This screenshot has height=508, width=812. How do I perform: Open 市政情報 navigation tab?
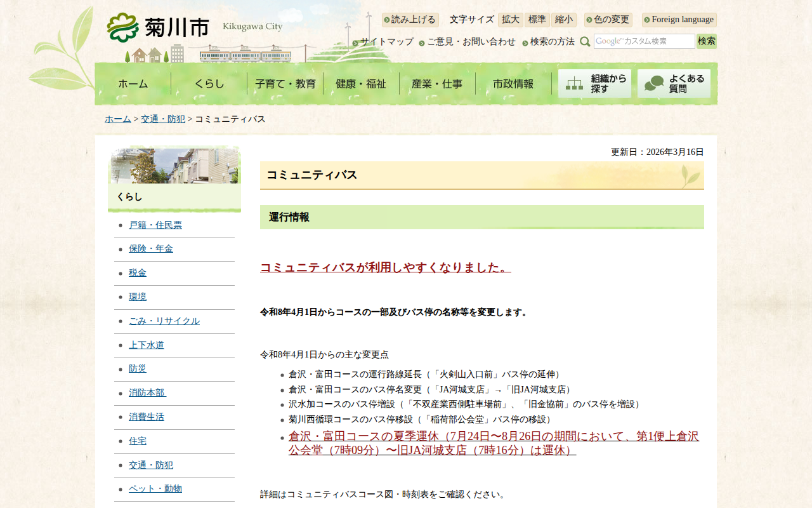tap(514, 84)
